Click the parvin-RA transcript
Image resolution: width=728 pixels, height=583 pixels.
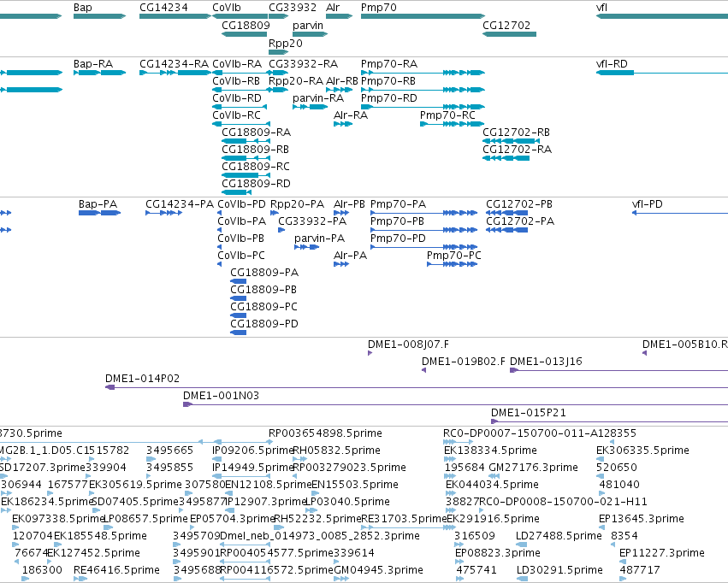311,107
